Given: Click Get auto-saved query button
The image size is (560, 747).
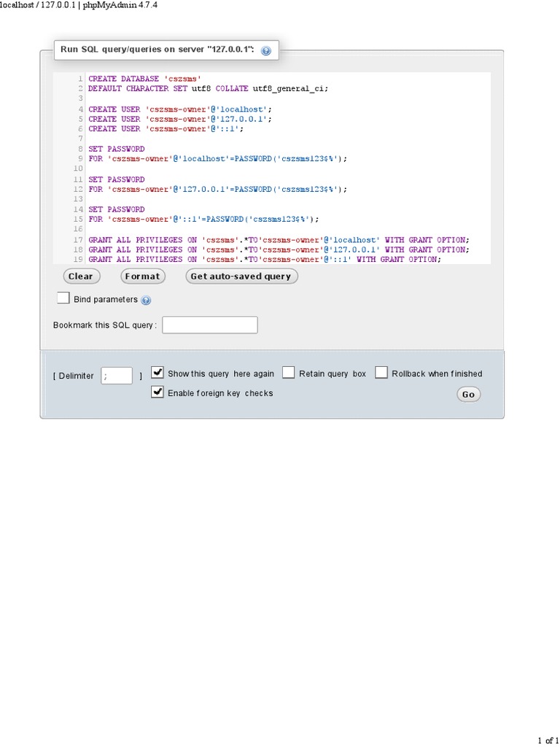Looking at the screenshot, I should click(241, 276).
